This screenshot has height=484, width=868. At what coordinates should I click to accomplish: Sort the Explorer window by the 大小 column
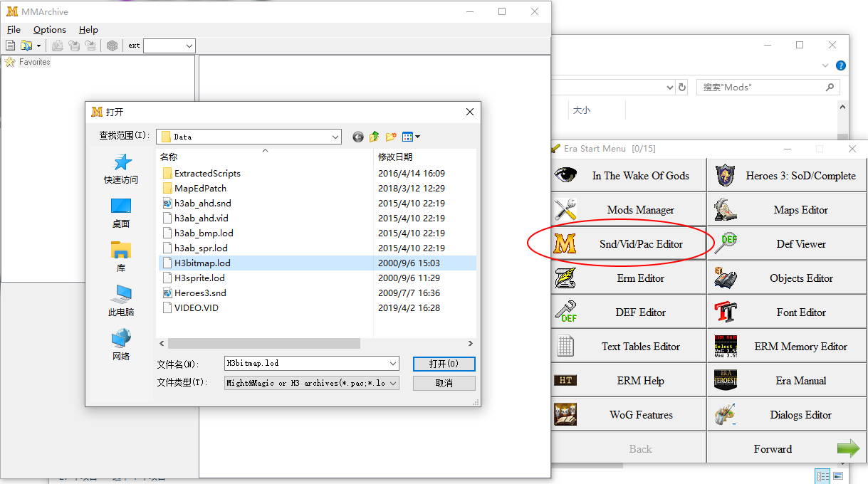582,110
